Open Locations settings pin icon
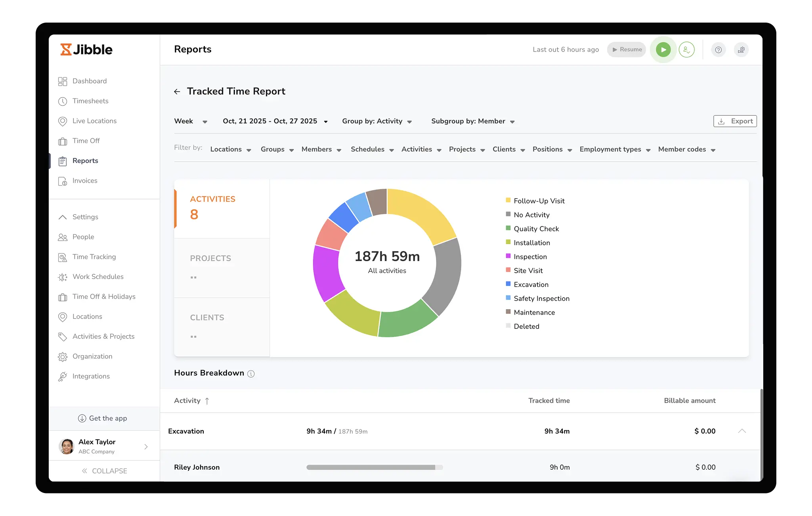Screen dimensions: 812x516 click(x=63, y=317)
